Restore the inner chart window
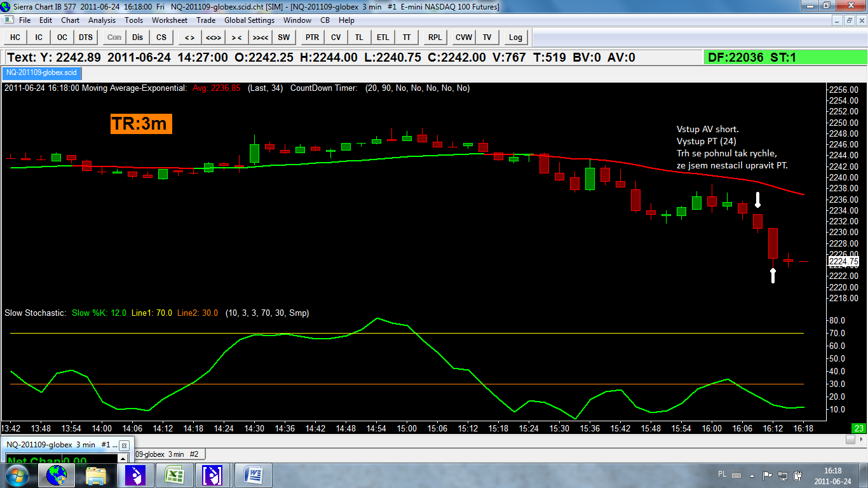The image size is (868, 488). tap(850, 20)
